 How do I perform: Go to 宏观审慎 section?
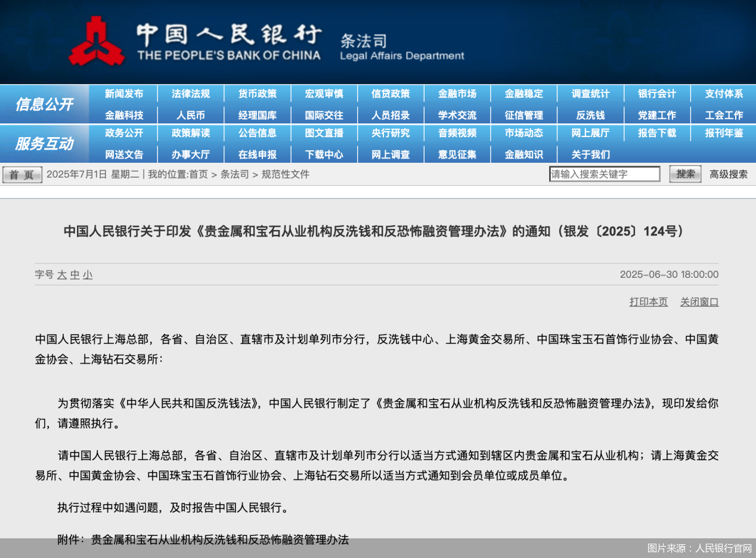pos(324,94)
